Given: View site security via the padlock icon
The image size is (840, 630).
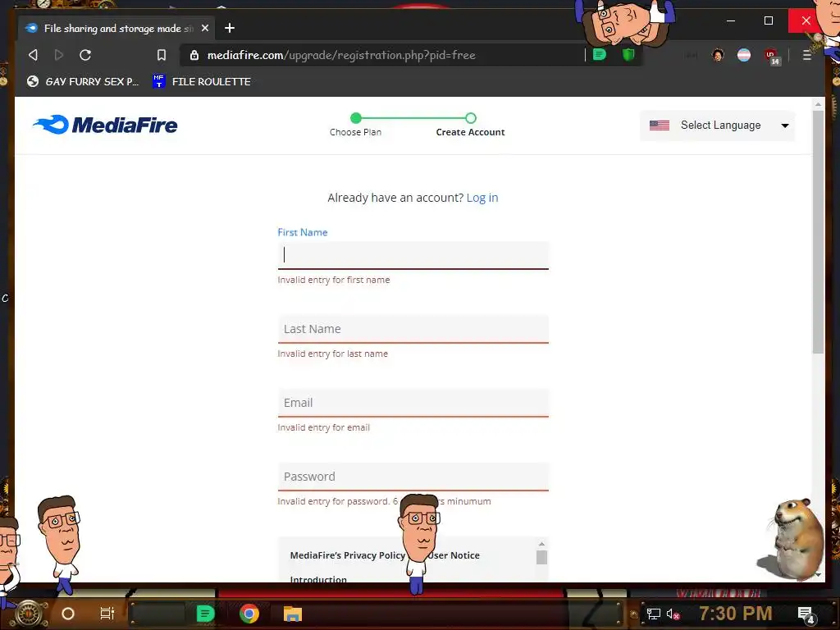Looking at the screenshot, I should [194, 55].
